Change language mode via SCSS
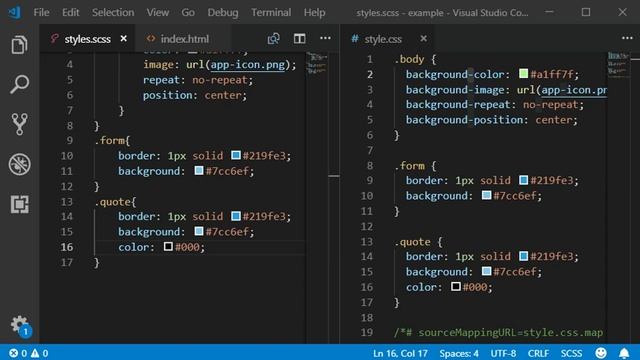This screenshot has height=360, width=640. pyautogui.click(x=571, y=353)
